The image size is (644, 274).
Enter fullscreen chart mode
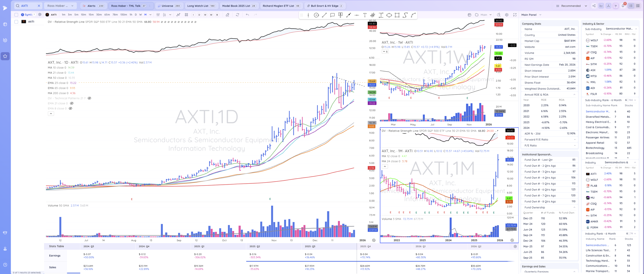tap(515, 15)
